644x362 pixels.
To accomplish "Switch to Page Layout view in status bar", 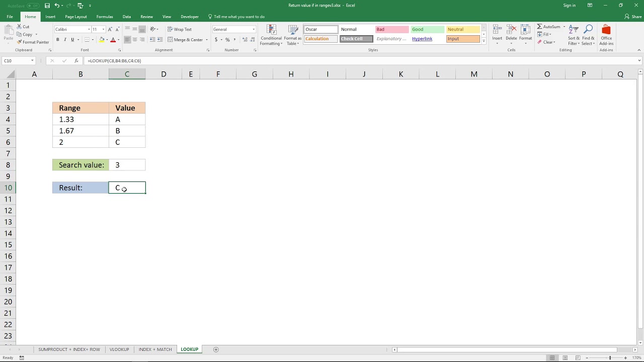I will (x=564, y=358).
